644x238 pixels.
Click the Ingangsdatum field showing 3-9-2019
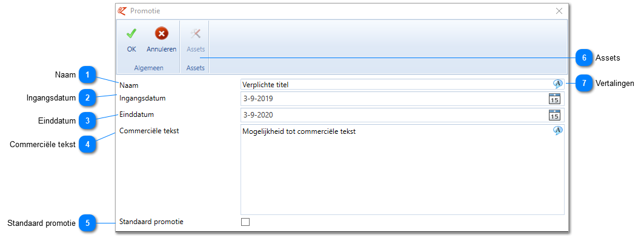pos(394,99)
